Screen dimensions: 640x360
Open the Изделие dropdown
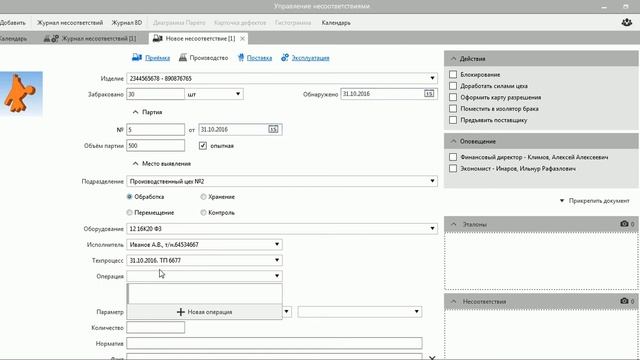tap(432, 78)
